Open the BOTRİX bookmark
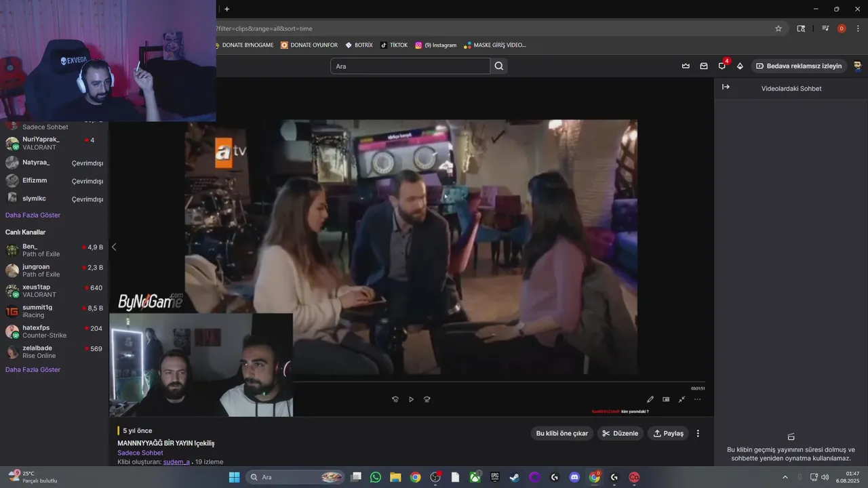 point(359,45)
